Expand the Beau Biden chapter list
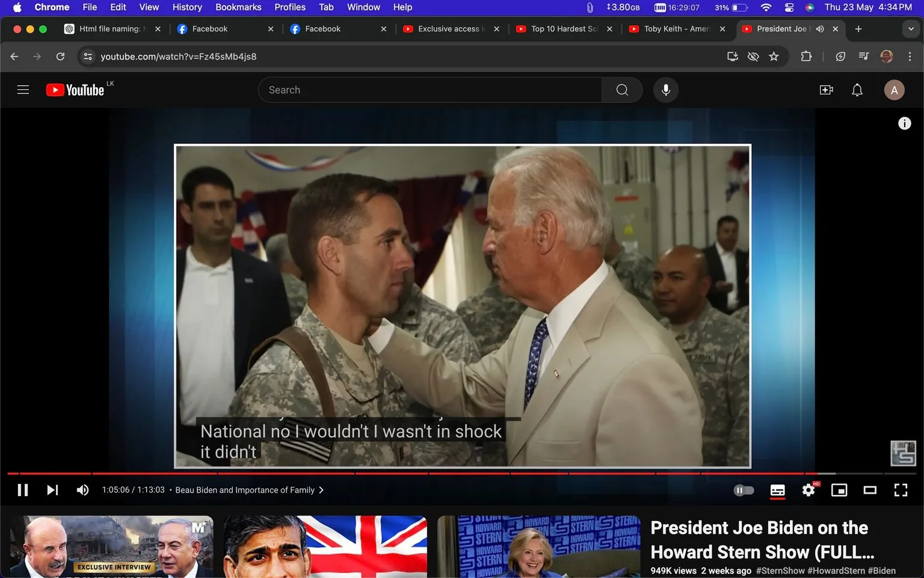This screenshot has width=924, height=578. click(322, 489)
